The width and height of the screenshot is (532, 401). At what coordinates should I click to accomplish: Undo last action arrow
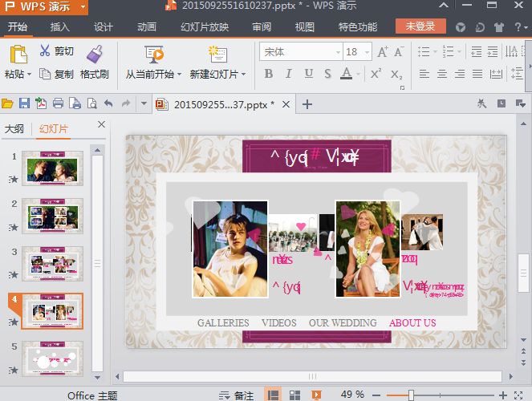pyautogui.click(x=108, y=103)
